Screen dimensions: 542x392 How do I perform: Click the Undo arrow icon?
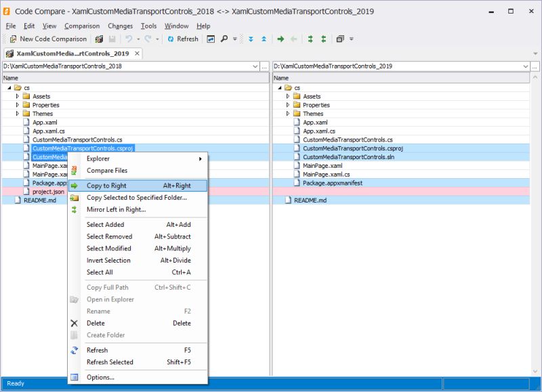pyautogui.click(x=127, y=39)
